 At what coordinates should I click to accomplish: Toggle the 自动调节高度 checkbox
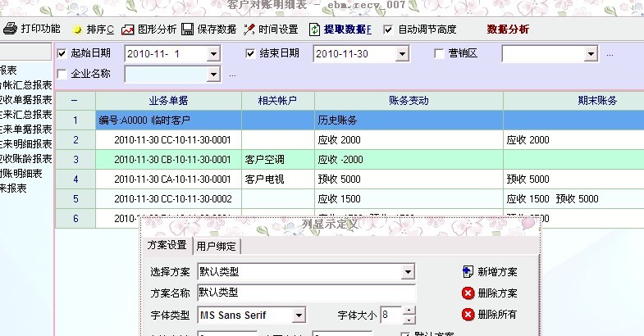pos(389,30)
